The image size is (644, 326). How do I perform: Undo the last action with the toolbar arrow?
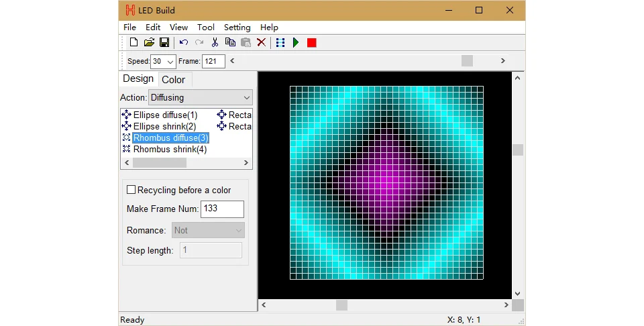(184, 42)
